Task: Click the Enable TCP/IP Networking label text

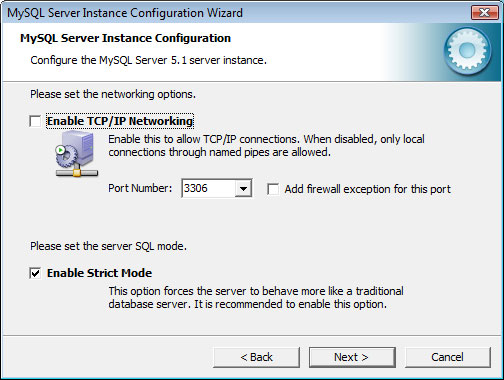Action: tap(120, 121)
